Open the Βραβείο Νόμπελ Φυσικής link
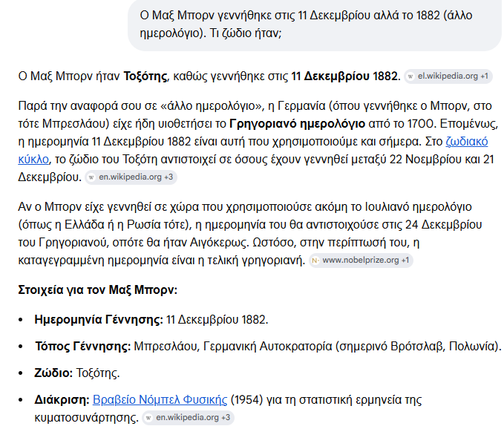Viewport: 504px width, 429px height. click(x=160, y=400)
